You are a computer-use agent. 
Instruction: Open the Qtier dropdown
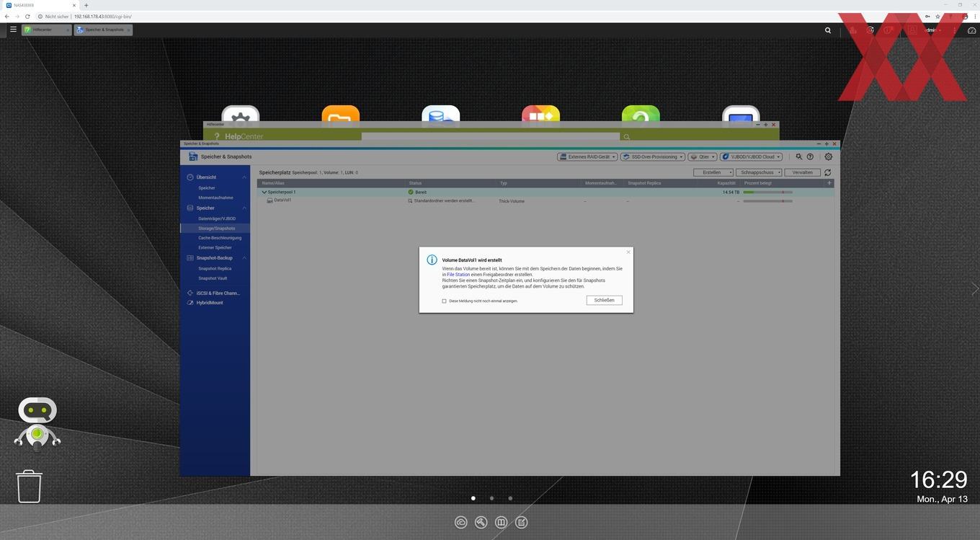(703, 156)
